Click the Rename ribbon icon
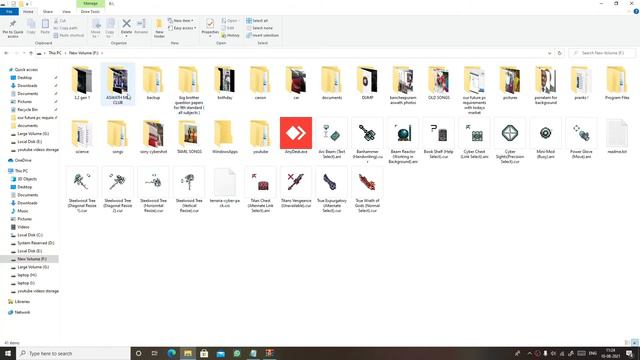Image resolution: width=640 pixels, height=360 pixels. [x=141, y=24]
